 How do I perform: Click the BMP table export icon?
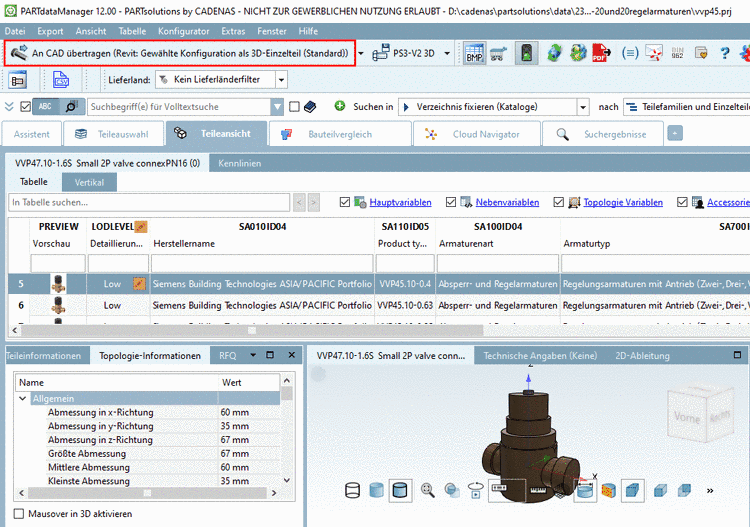tap(474, 53)
